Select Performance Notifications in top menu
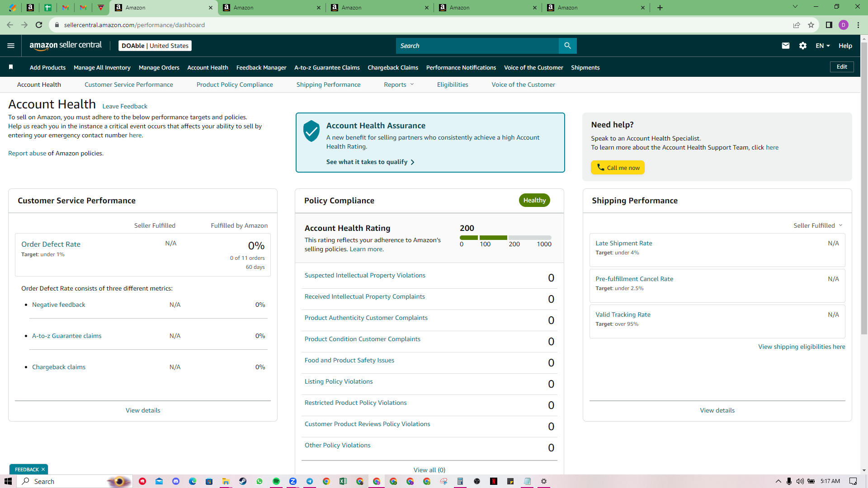Screen dimensions: 868x488 pos(461,67)
